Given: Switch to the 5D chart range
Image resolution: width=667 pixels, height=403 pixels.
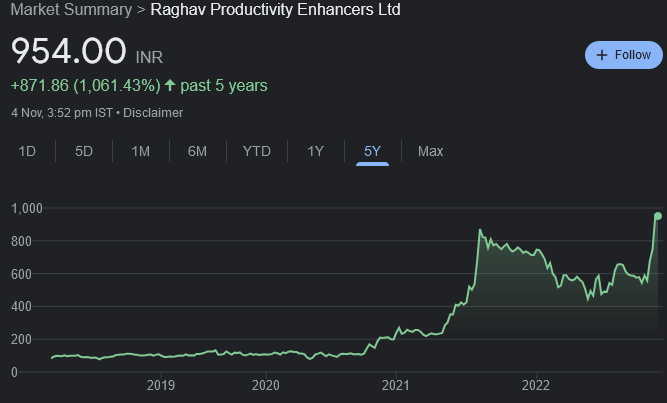Looking at the screenshot, I should pos(84,151).
